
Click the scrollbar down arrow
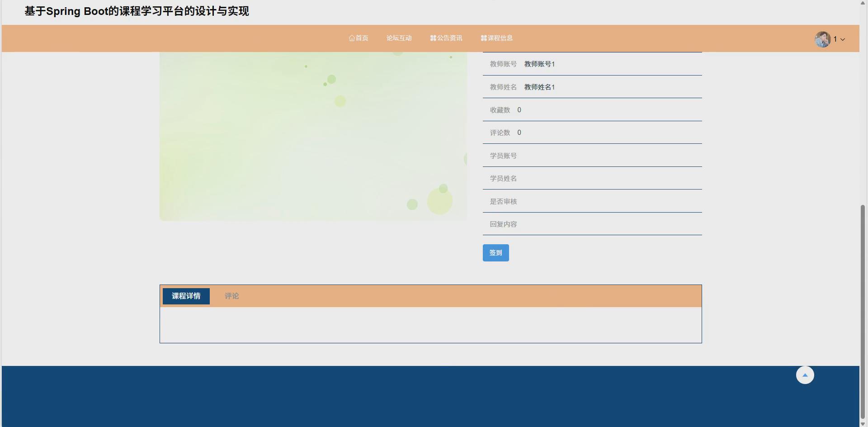tap(863, 423)
